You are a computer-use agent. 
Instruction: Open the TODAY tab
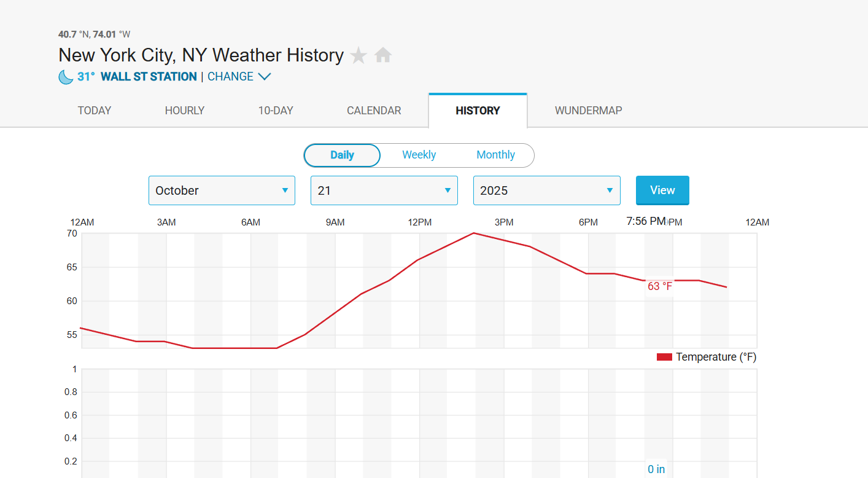coord(95,111)
